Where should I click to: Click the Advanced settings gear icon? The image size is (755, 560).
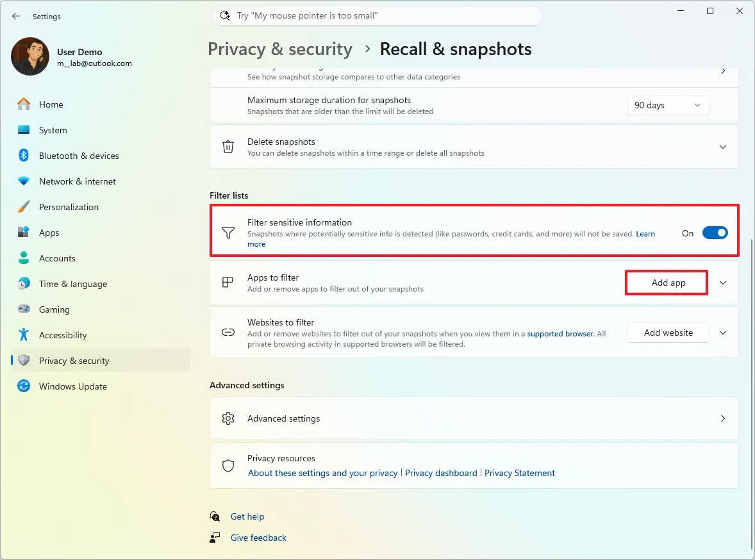point(228,418)
